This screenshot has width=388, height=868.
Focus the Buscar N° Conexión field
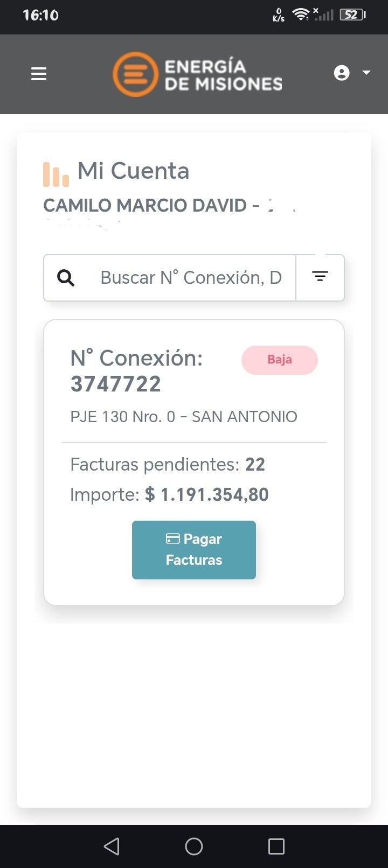(191, 278)
